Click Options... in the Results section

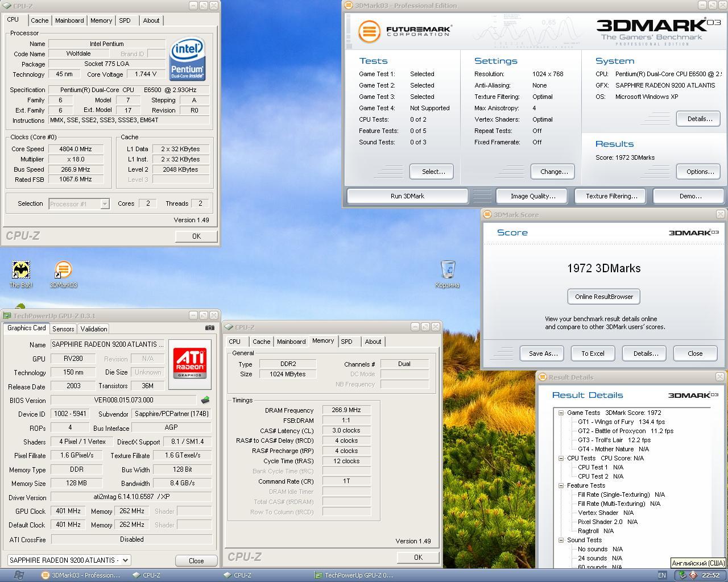pyautogui.click(x=700, y=172)
